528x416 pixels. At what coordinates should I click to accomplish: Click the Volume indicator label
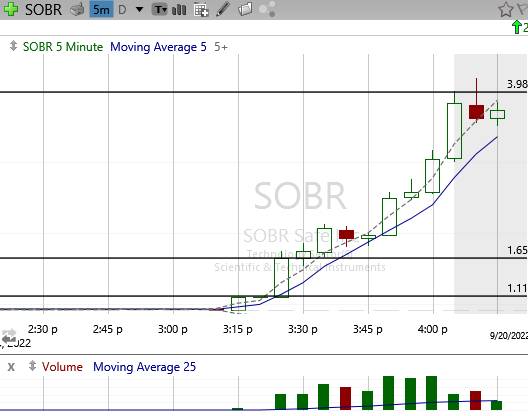[x=62, y=366]
